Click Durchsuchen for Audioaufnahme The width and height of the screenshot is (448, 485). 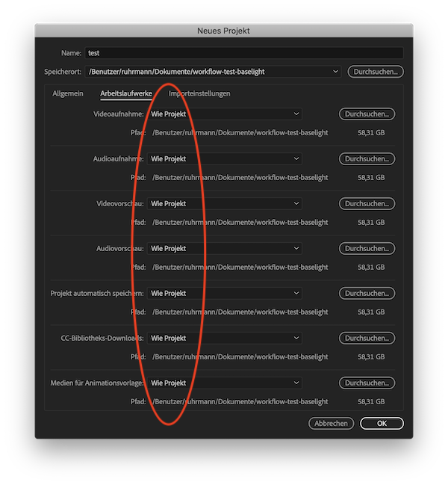367,159
